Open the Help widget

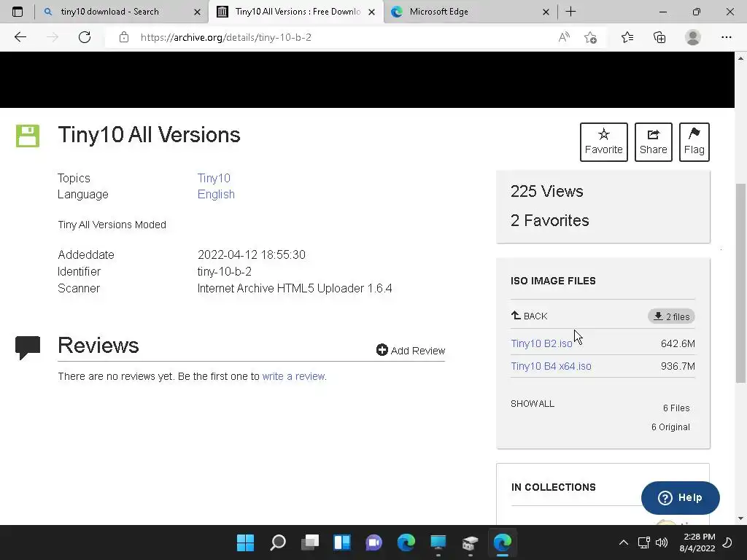coord(681,497)
